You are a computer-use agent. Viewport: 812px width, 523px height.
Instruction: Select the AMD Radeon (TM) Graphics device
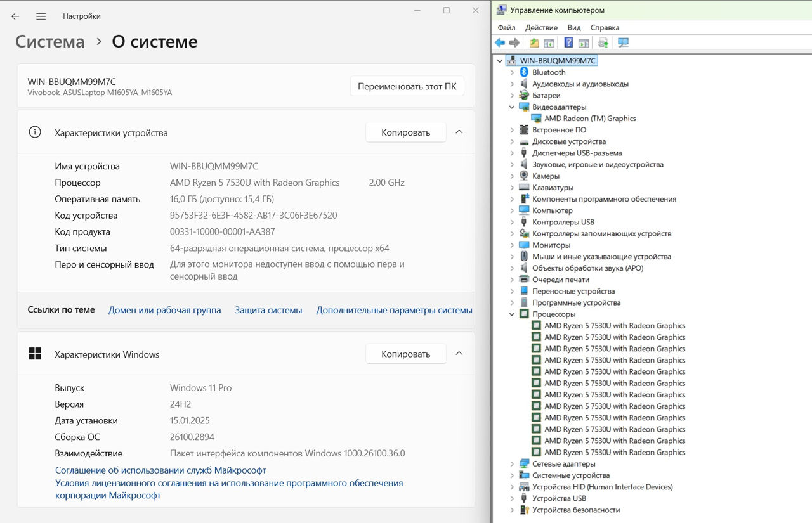[589, 119]
